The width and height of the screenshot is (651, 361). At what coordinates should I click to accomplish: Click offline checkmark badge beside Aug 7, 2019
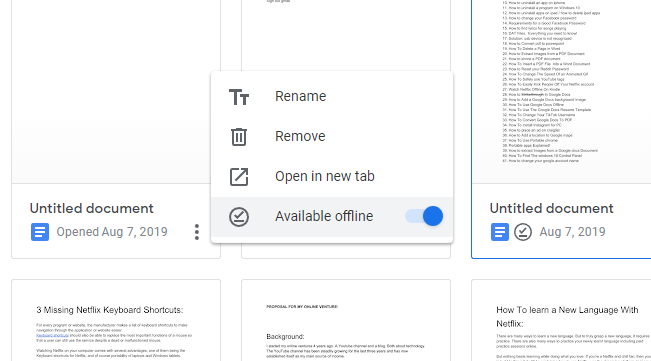click(x=523, y=232)
